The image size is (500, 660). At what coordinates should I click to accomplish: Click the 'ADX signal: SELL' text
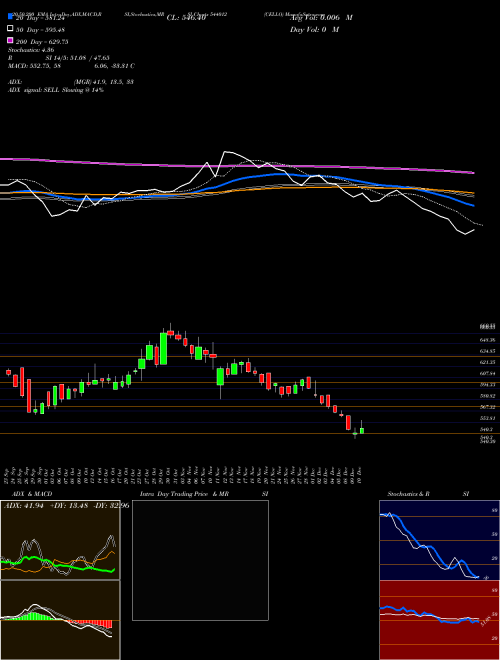(56, 90)
